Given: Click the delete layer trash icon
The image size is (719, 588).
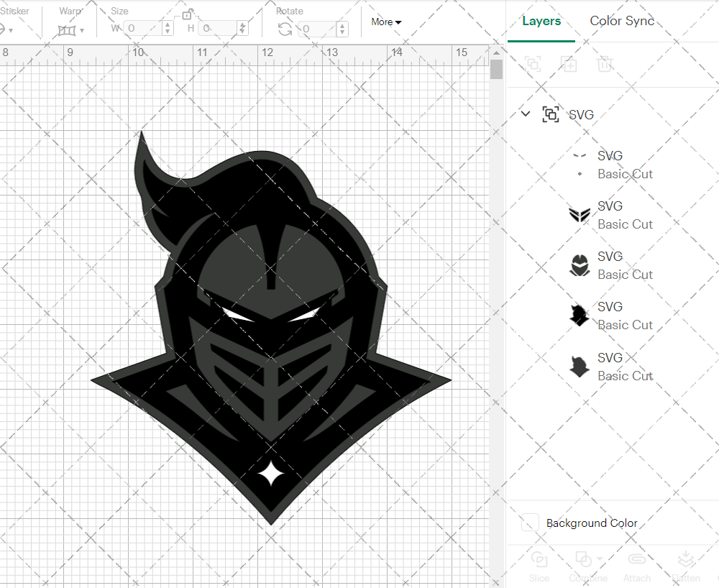Looking at the screenshot, I should pyautogui.click(x=605, y=64).
